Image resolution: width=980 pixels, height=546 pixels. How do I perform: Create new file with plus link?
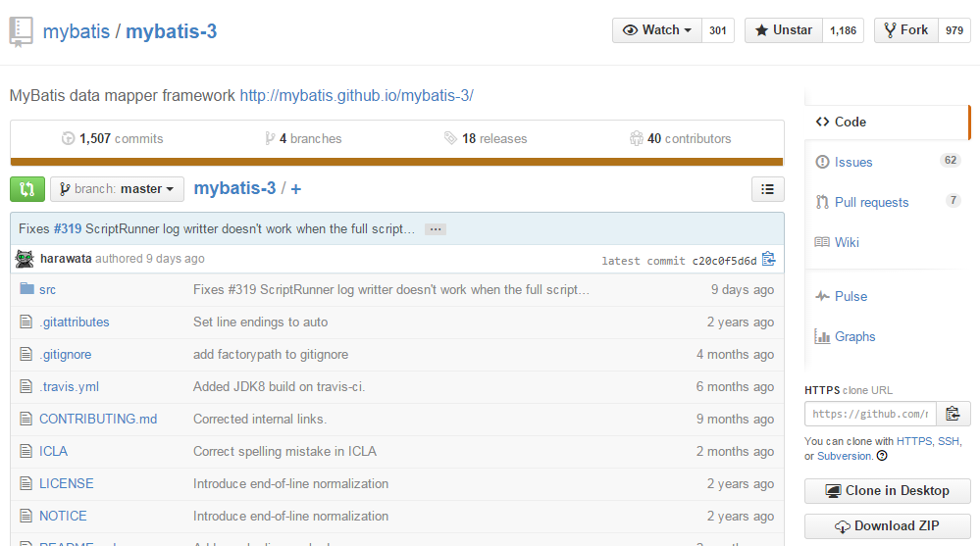tap(295, 188)
